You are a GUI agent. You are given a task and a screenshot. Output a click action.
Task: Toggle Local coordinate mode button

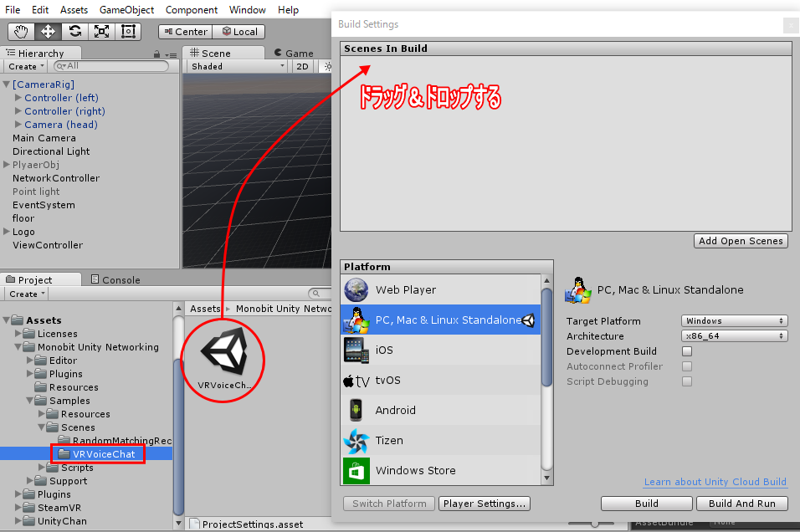(x=238, y=32)
